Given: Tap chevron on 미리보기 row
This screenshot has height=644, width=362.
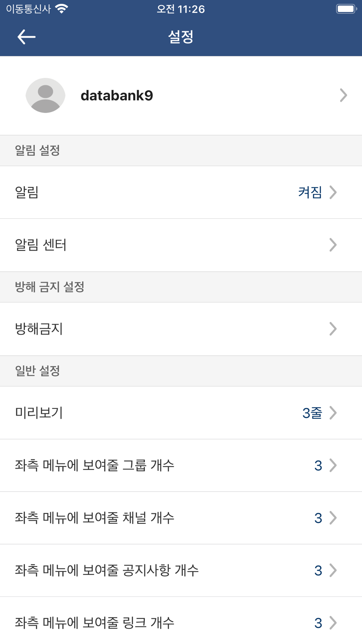Looking at the screenshot, I should [x=333, y=413].
